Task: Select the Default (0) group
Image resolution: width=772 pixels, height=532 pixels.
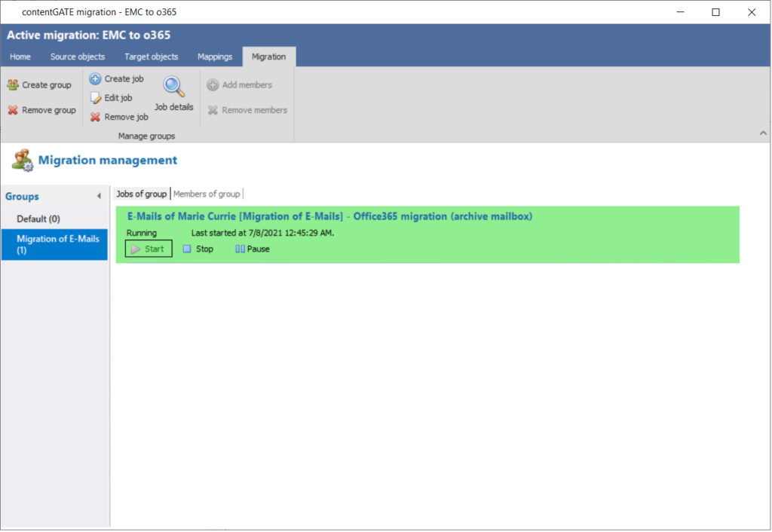Action: point(38,219)
